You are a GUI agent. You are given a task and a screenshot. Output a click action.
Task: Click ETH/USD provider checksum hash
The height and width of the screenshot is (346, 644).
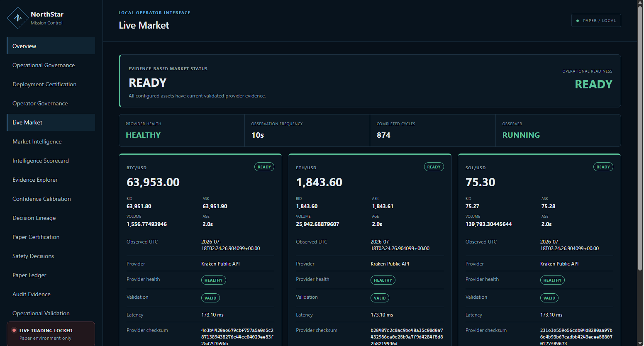tap(407, 337)
